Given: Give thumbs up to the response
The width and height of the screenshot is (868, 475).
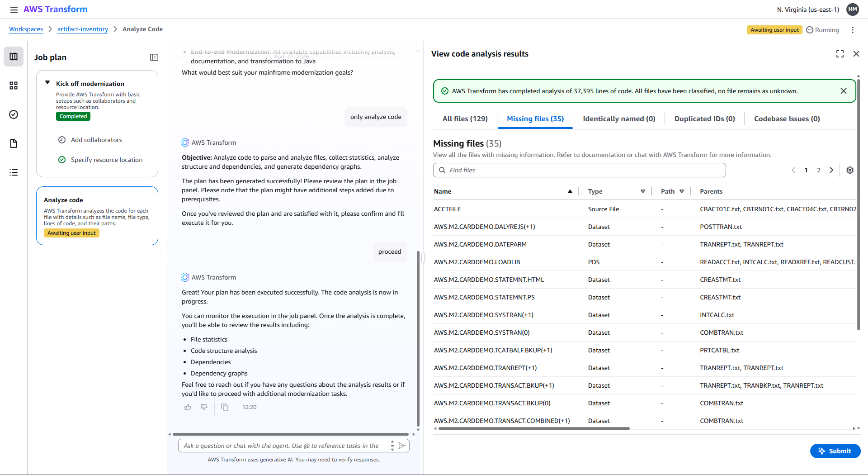Looking at the screenshot, I should [188, 407].
